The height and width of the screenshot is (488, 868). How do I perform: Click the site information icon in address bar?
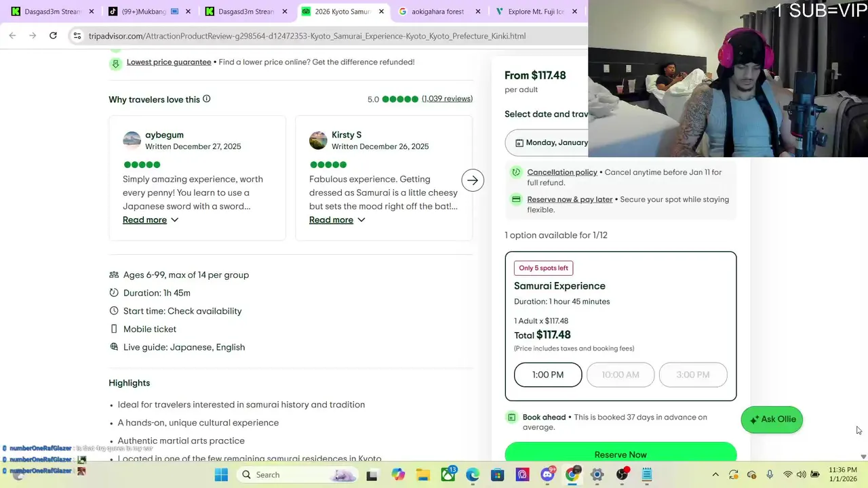pos(77,36)
